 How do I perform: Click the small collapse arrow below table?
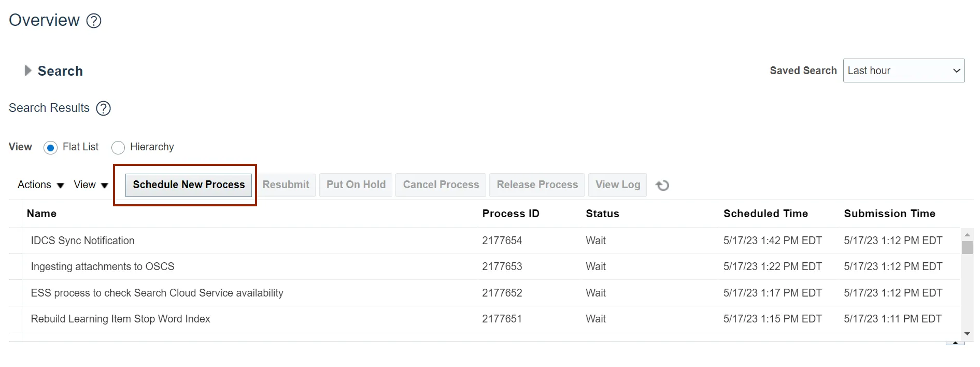955,343
